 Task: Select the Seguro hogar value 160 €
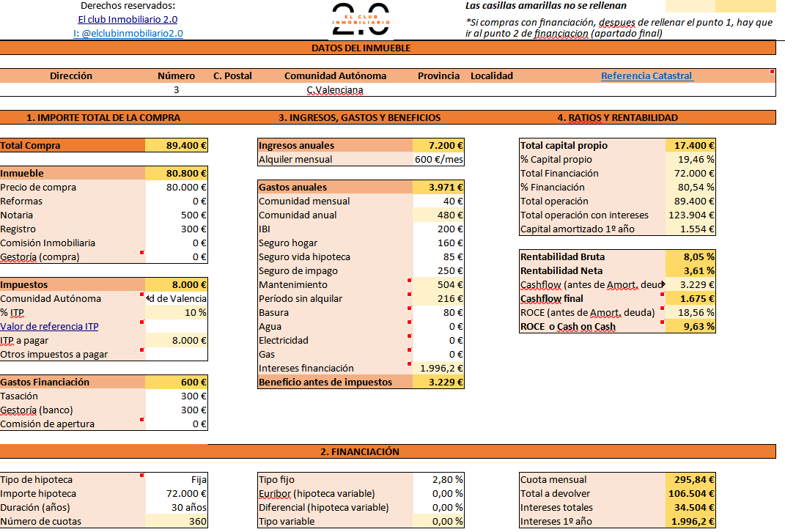tap(438, 243)
